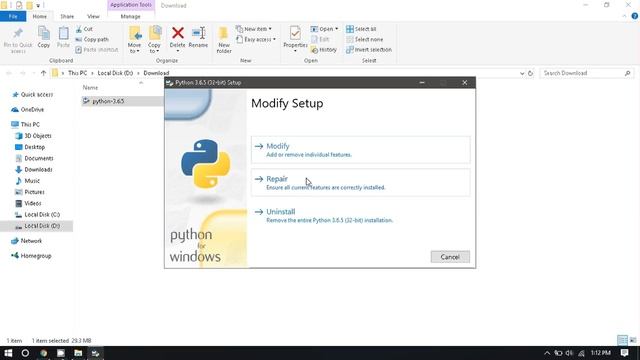Select Uninstall Python 3.6.5 option
This screenshot has height=360, width=640.
tap(360, 215)
